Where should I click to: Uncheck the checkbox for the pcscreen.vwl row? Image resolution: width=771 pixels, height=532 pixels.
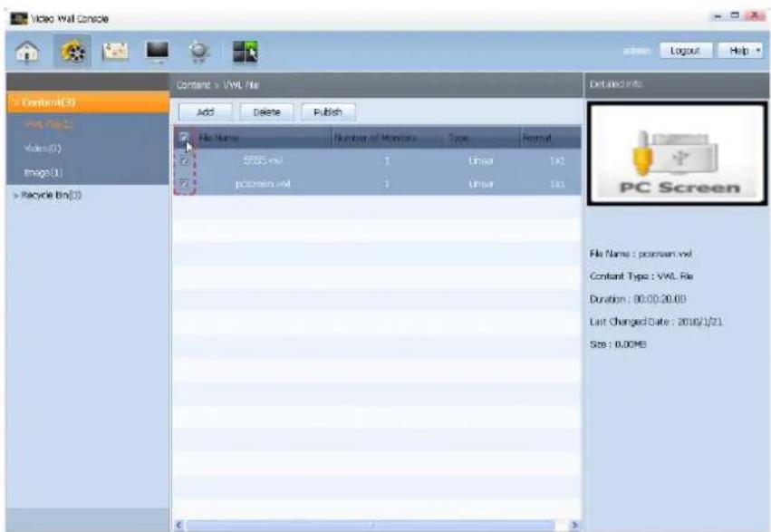pyautogui.click(x=184, y=183)
